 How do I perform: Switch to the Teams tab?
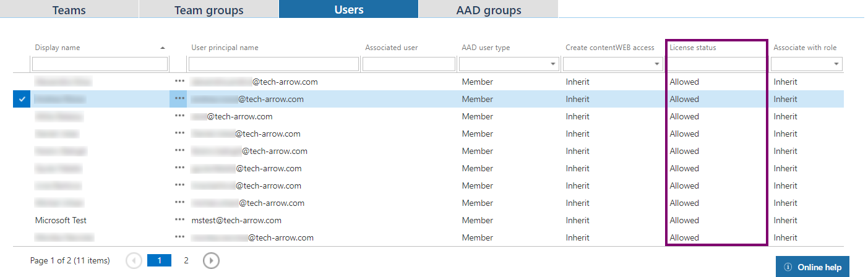point(69,10)
